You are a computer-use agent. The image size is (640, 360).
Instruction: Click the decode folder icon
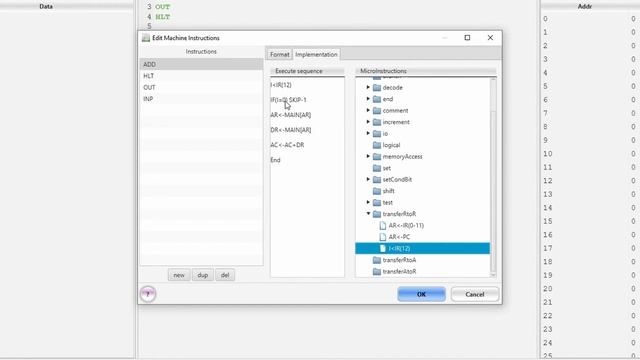[x=377, y=88]
